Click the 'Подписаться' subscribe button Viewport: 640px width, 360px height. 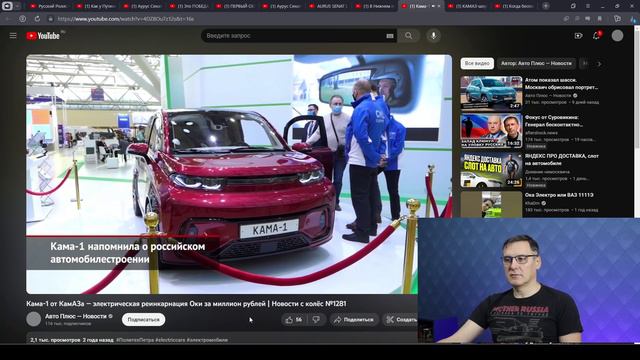(x=143, y=320)
